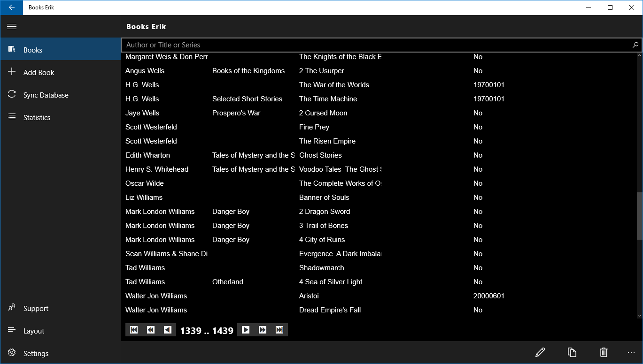Click the Add Book plus icon

coord(12,72)
